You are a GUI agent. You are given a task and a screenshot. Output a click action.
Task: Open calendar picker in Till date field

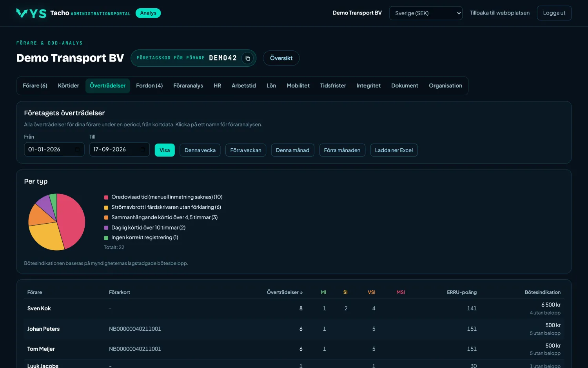(142, 149)
